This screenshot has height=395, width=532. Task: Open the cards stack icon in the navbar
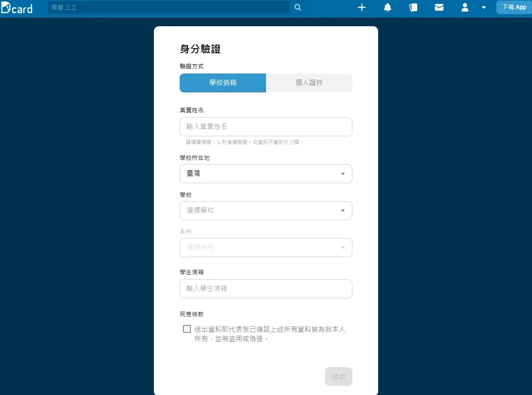[x=413, y=7]
